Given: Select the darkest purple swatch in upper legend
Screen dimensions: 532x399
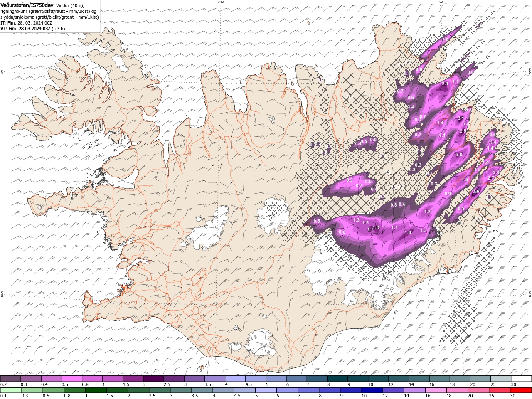Looking at the screenshot, I should tap(153, 379).
